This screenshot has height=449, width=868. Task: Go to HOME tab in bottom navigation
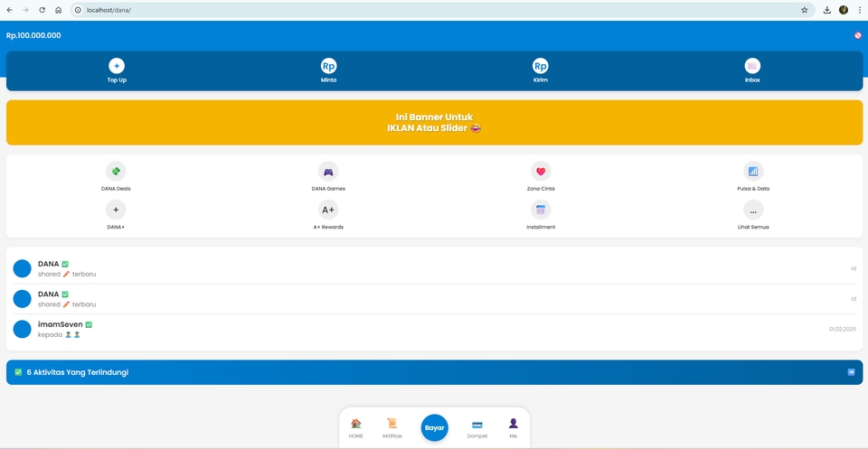point(356,428)
